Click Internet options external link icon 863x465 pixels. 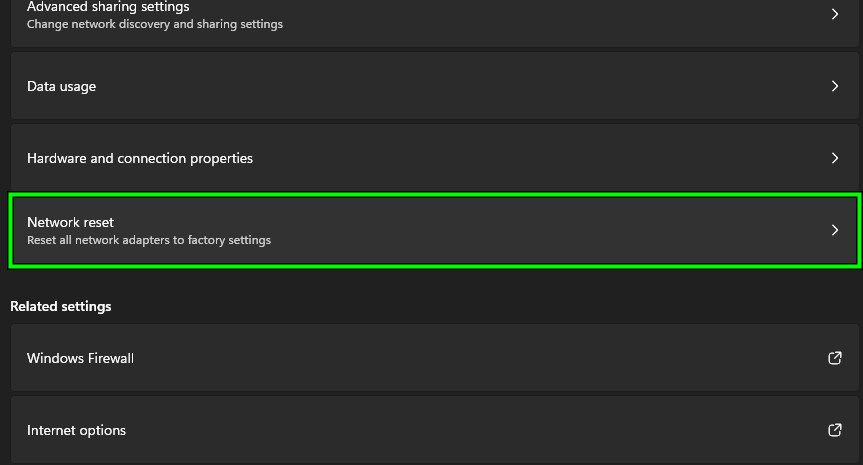pyautogui.click(x=835, y=430)
